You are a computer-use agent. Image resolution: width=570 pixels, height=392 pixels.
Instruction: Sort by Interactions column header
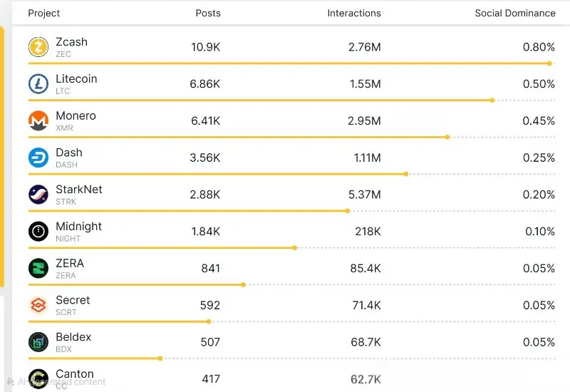354,13
